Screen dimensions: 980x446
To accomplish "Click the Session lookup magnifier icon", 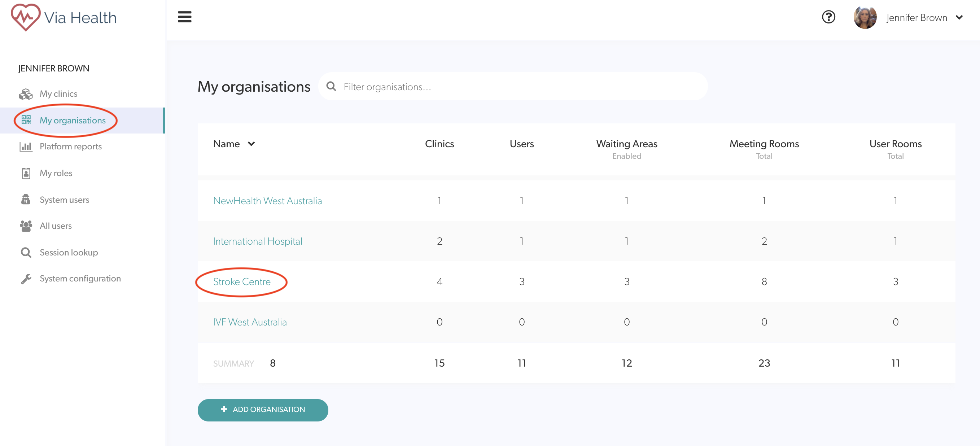I will [x=26, y=252].
